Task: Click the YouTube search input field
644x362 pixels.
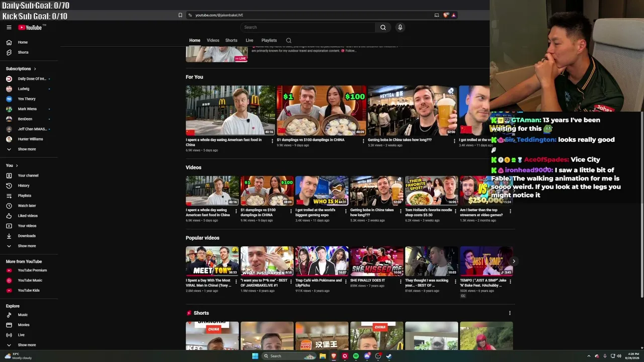Action: (307, 27)
